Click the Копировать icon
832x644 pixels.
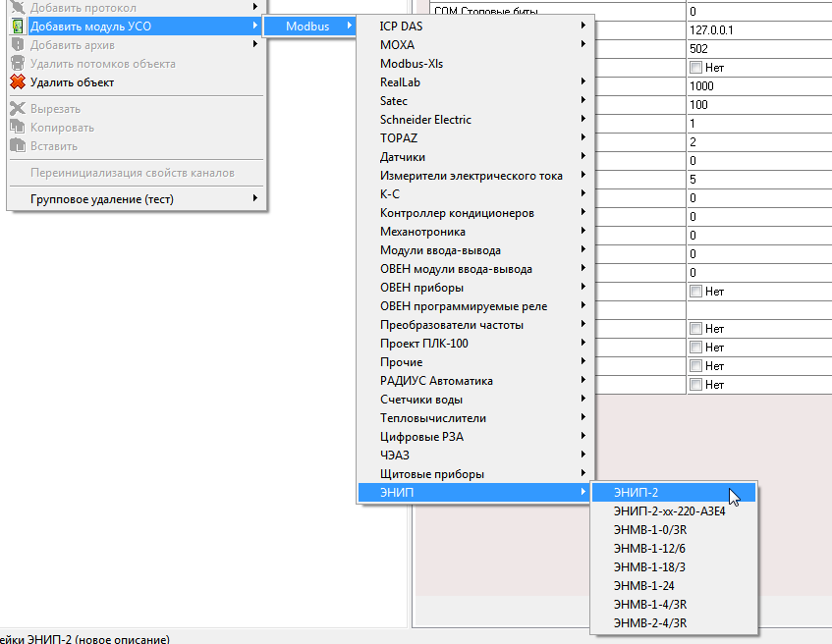pos(18,127)
